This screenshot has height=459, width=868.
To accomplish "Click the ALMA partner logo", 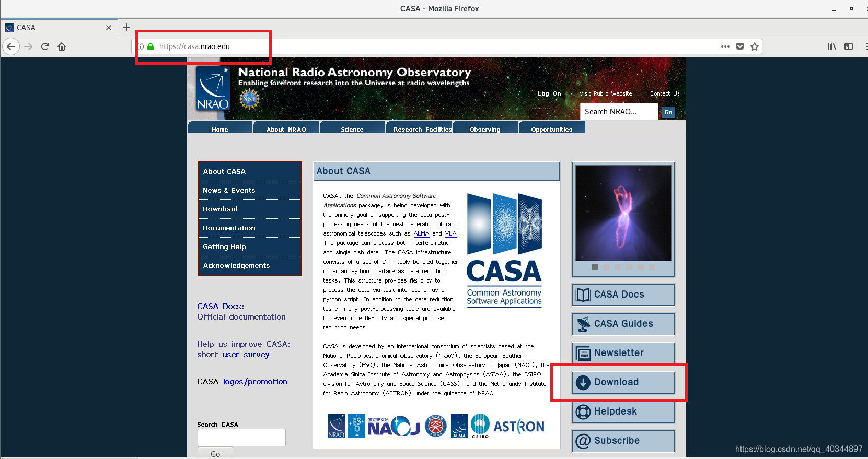I will (x=459, y=426).
